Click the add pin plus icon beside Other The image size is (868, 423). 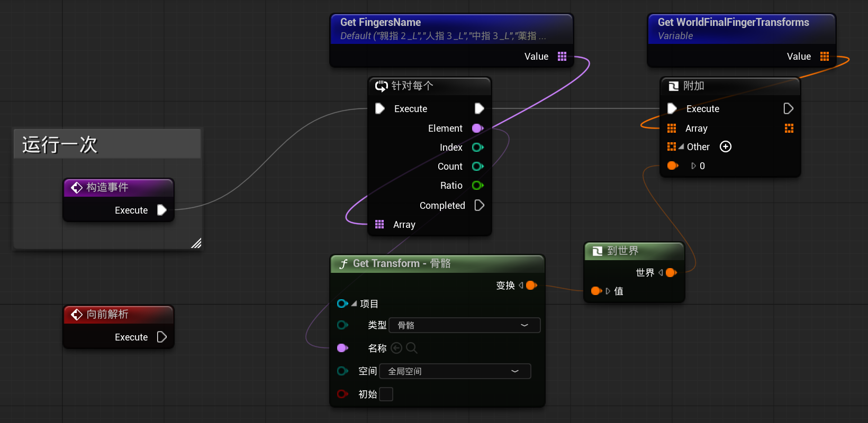(726, 147)
